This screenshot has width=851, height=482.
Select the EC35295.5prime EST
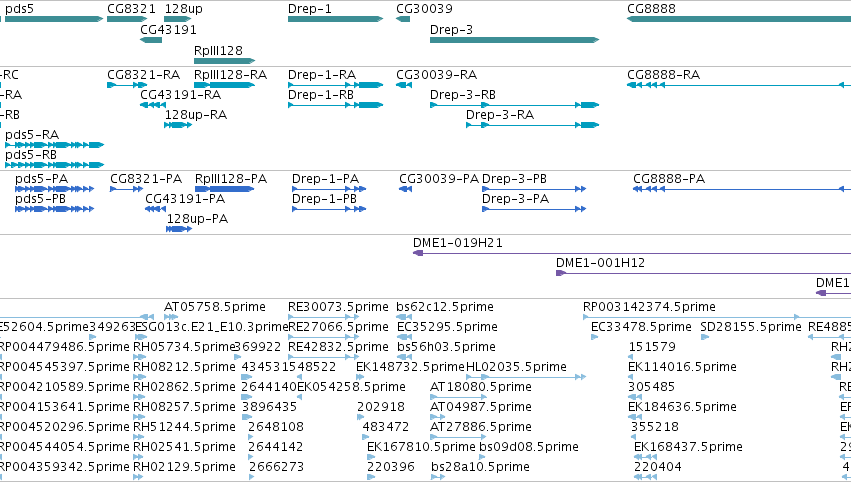point(404,337)
